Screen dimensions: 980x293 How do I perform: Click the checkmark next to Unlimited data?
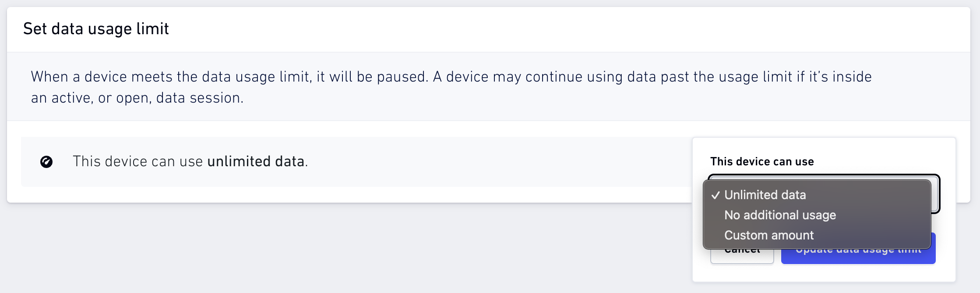pyautogui.click(x=715, y=195)
